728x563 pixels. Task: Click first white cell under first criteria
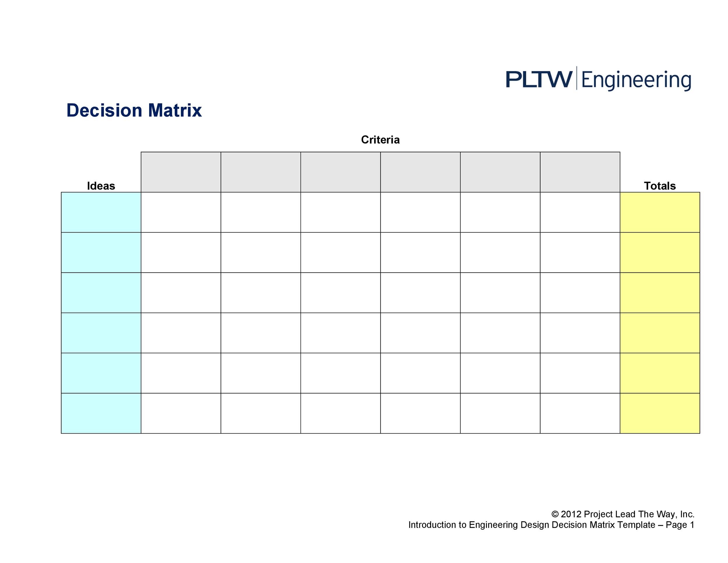pos(181,212)
